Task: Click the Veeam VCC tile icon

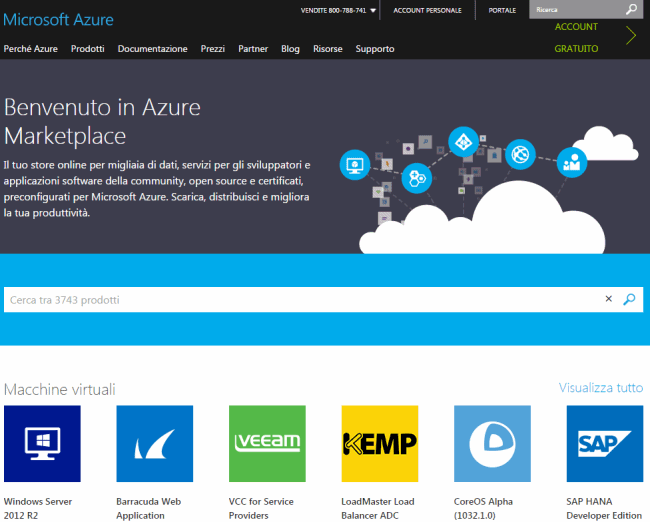Action: coord(267,444)
